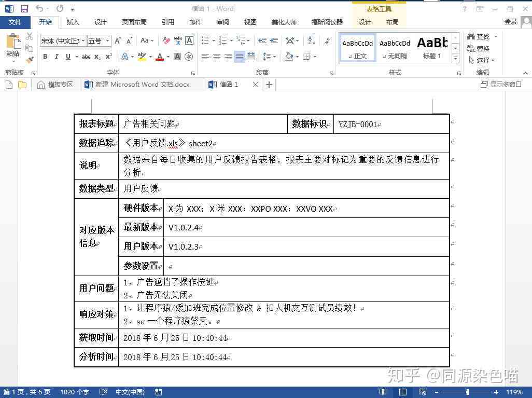Expand the styles gallery

(455, 59)
